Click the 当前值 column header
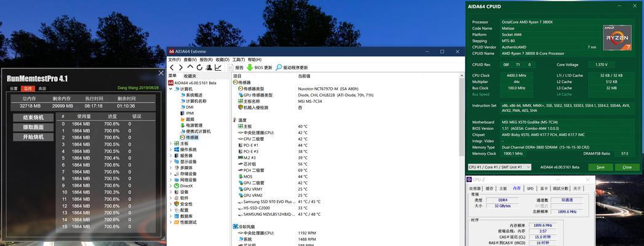The width and height of the screenshot is (644, 246). click(304, 76)
